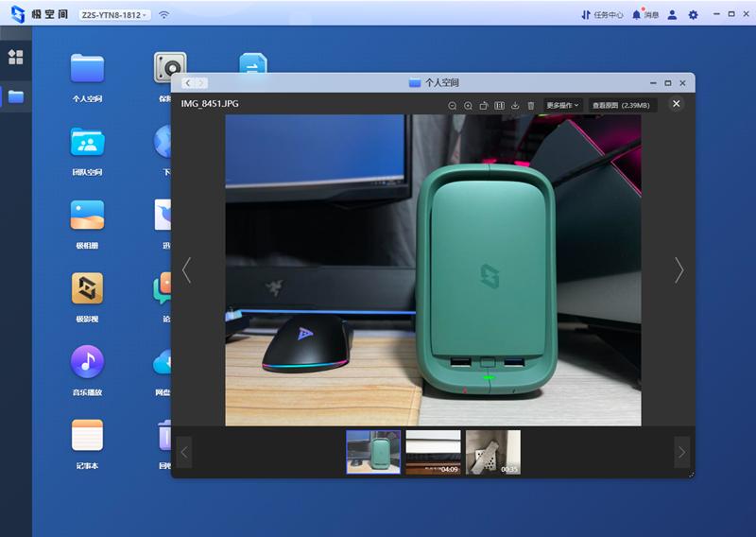
Task: Select the video thumbnail labeled 00:35
Action: click(493, 452)
